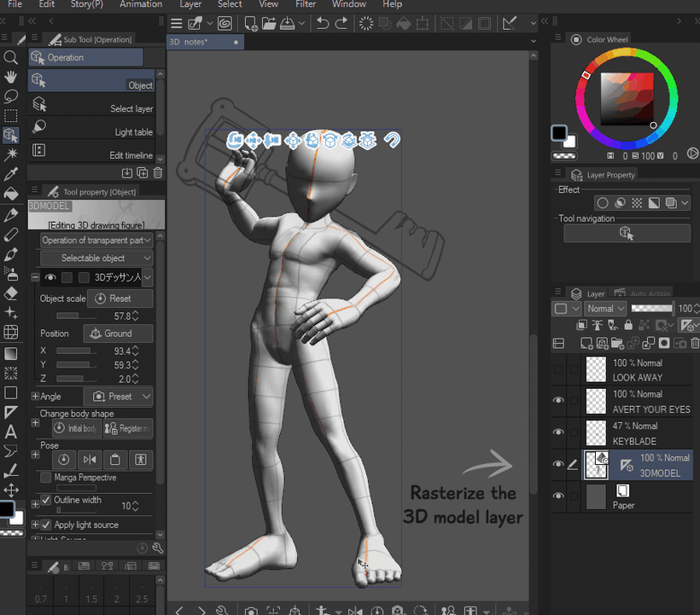Click the lock layer icon
The image size is (700, 615).
(x=628, y=325)
